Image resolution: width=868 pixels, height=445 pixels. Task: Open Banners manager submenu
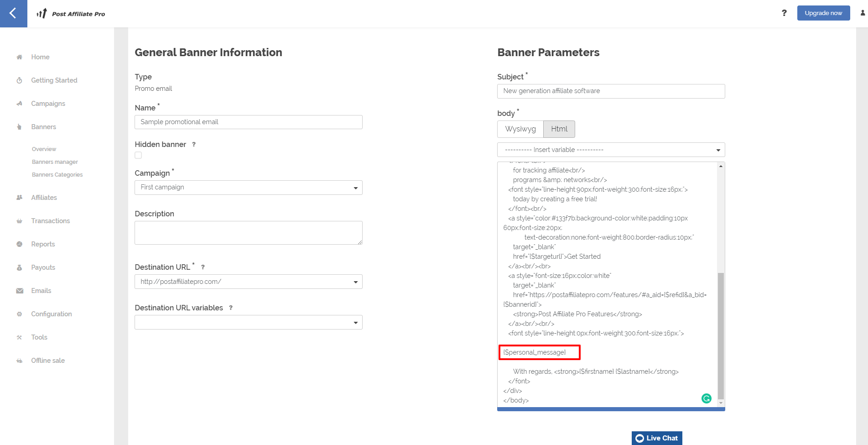[x=55, y=162]
